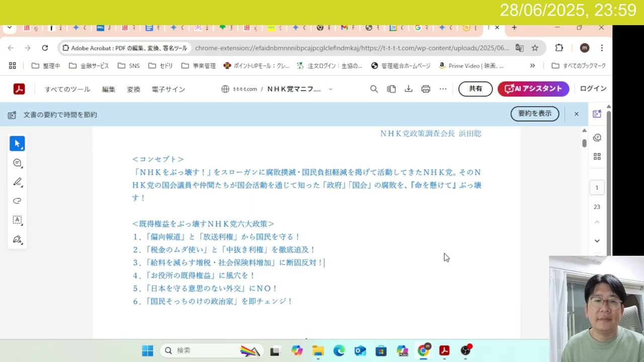Open the Acrobat home logo
Image resolution: width=644 pixels, height=362 pixels.
pyautogui.click(x=19, y=89)
